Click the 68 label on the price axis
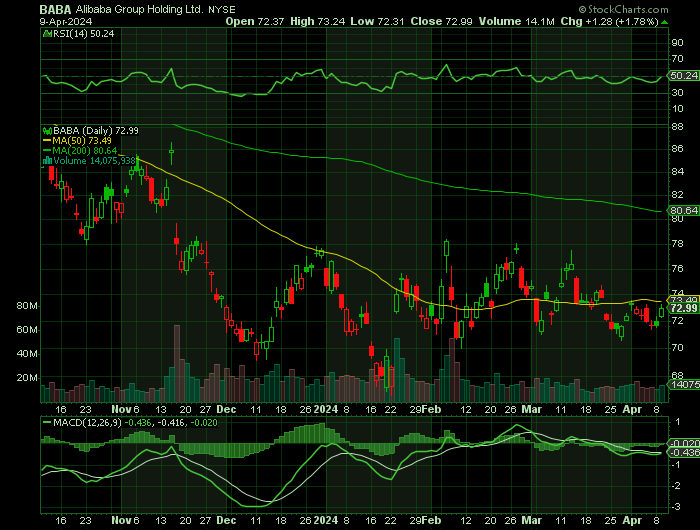This screenshot has width=700, height=530. [677, 376]
